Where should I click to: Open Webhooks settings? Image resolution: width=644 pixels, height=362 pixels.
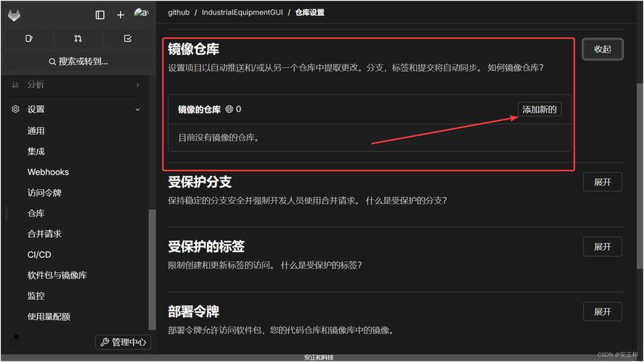point(48,172)
